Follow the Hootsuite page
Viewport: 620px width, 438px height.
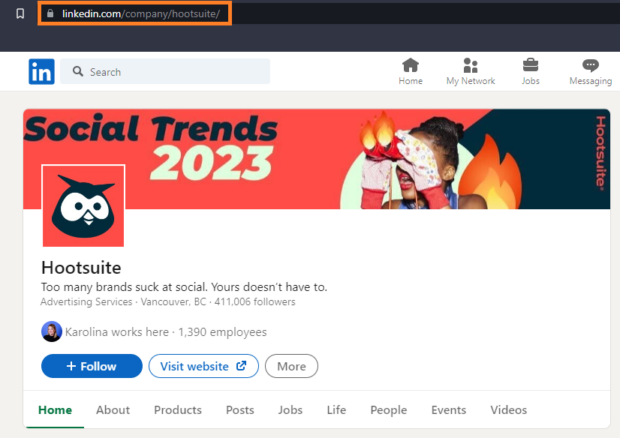92,366
